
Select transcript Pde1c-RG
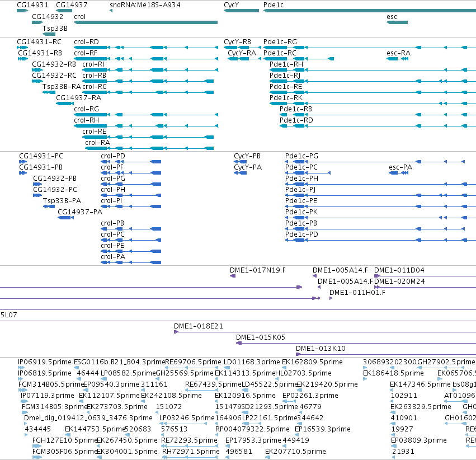click(370, 48)
